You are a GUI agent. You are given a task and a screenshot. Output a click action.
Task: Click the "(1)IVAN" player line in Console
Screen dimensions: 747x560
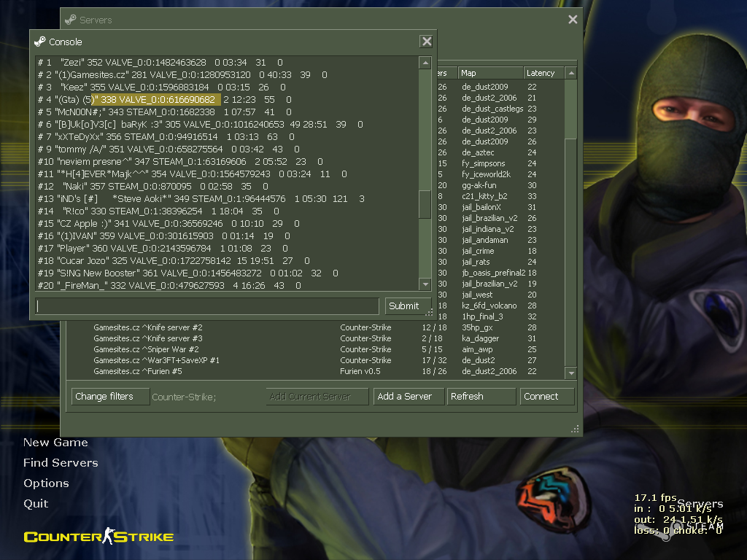click(164, 236)
